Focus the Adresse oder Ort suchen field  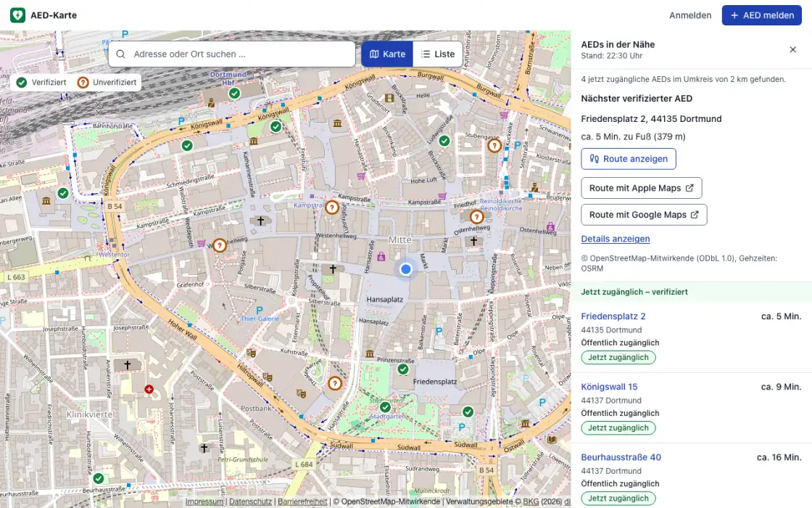click(232, 54)
